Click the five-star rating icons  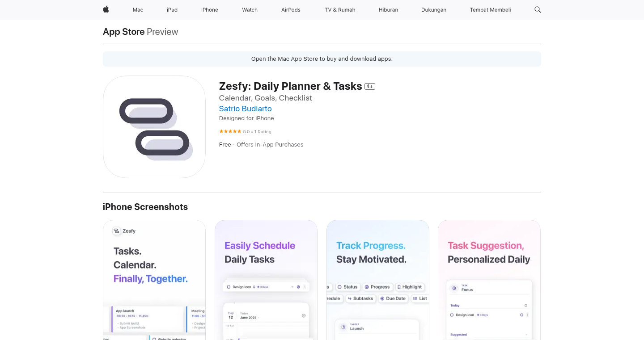click(230, 131)
